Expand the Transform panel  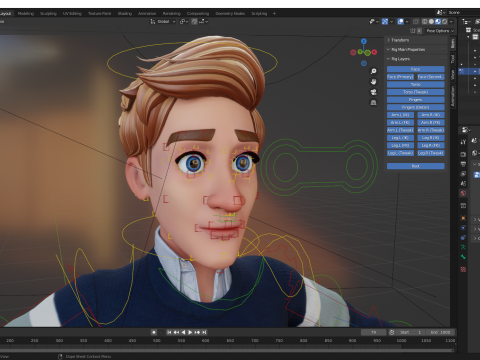(x=416, y=40)
